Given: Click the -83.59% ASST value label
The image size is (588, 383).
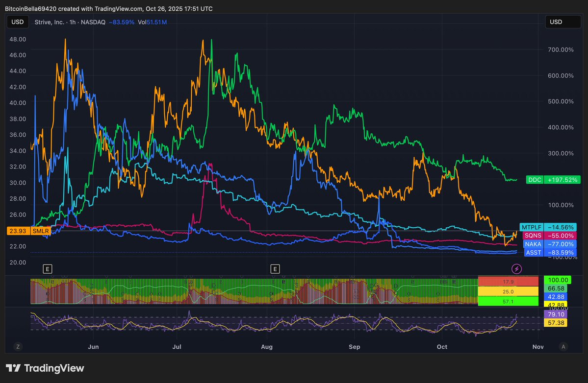Looking at the screenshot, I should click(x=561, y=252).
